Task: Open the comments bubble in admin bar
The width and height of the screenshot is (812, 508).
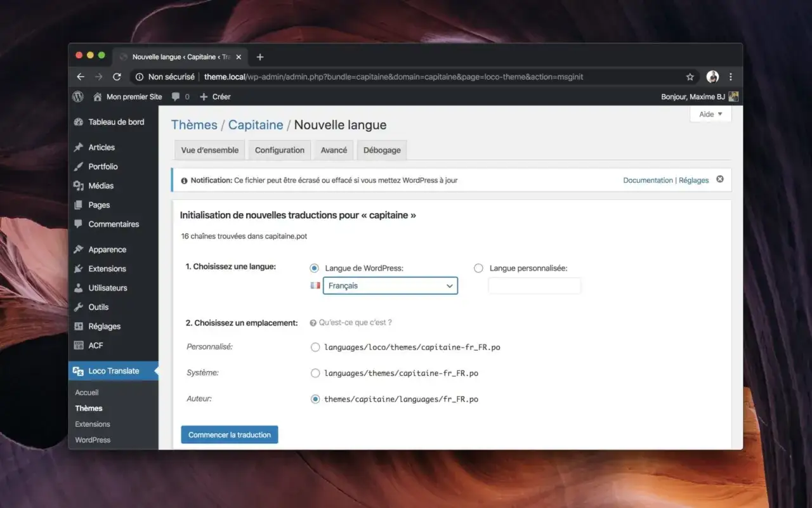Action: pyautogui.click(x=176, y=97)
